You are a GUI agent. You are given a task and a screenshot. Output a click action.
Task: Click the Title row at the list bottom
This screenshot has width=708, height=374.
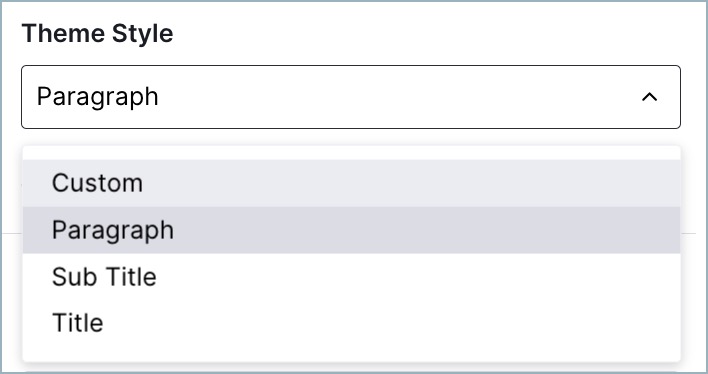pos(351,323)
